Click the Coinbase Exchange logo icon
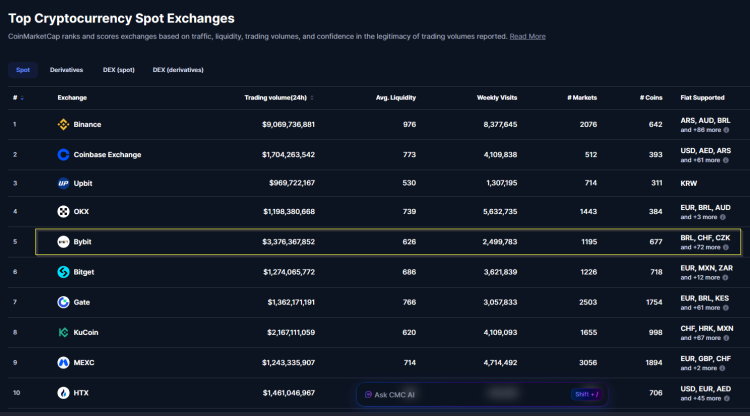Image resolution: width=750 pixels, height=416 pixels. click(63, 155)
